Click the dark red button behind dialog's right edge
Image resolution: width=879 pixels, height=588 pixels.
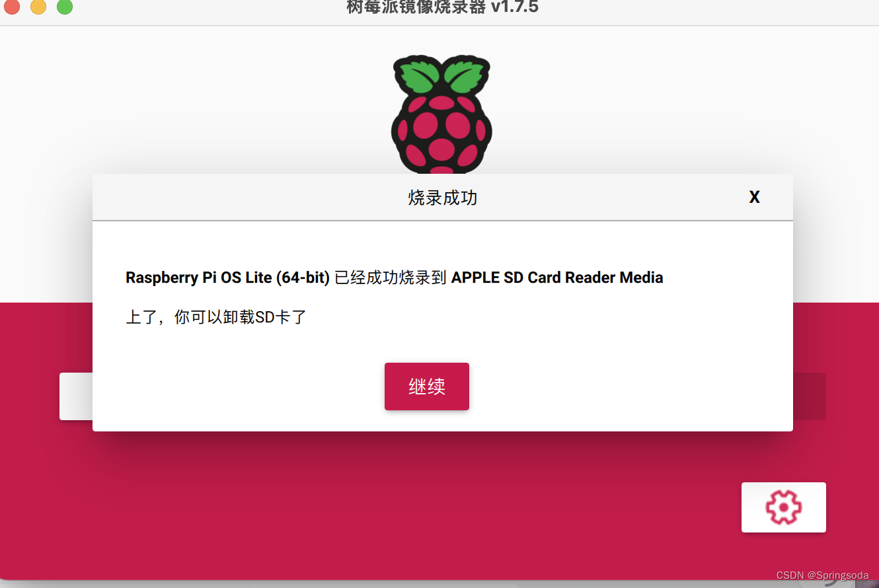pos(810,396)
